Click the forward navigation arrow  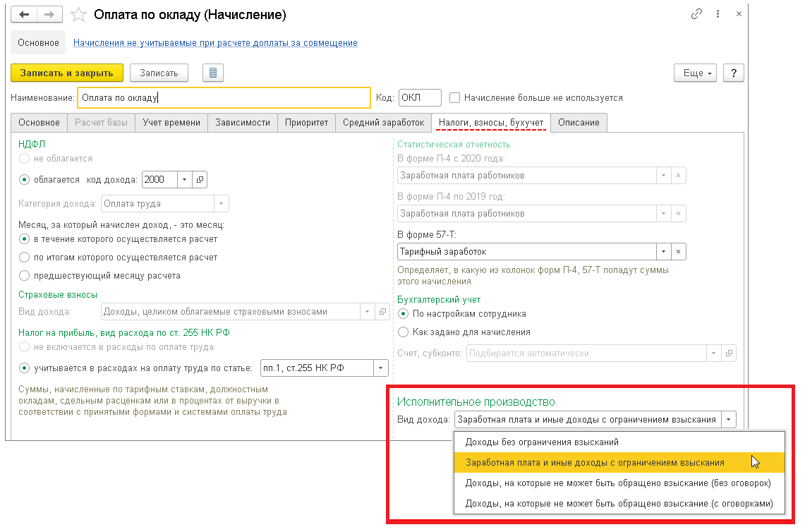click(x=49, y=14)
